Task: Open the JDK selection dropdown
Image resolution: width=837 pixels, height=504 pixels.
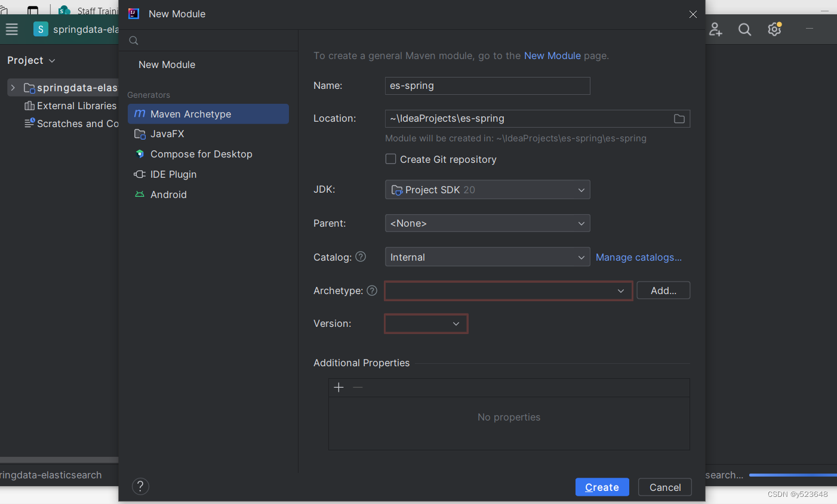Action: pos(581,189)
